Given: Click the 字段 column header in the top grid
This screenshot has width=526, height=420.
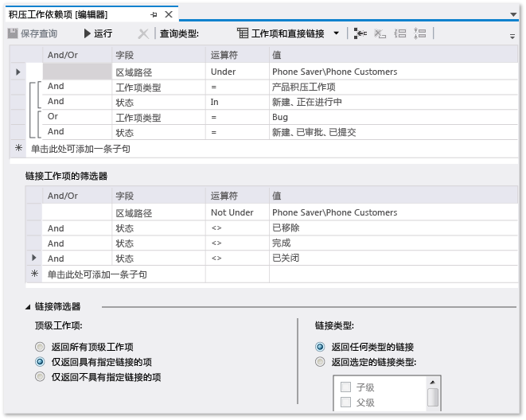Looking at the screenshot, I should pos(158,55).
